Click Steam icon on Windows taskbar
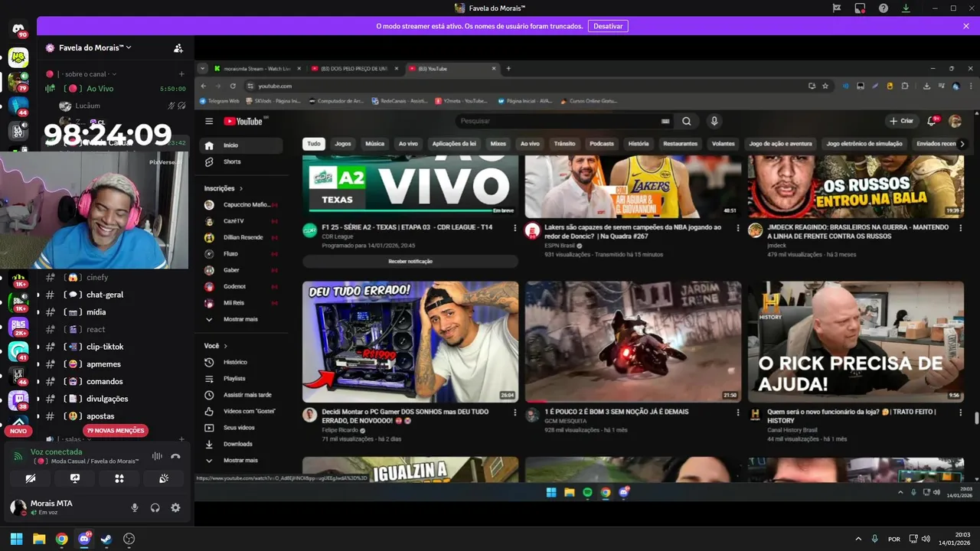The height and width of the screenshot is (551, 980). [106, 539]
